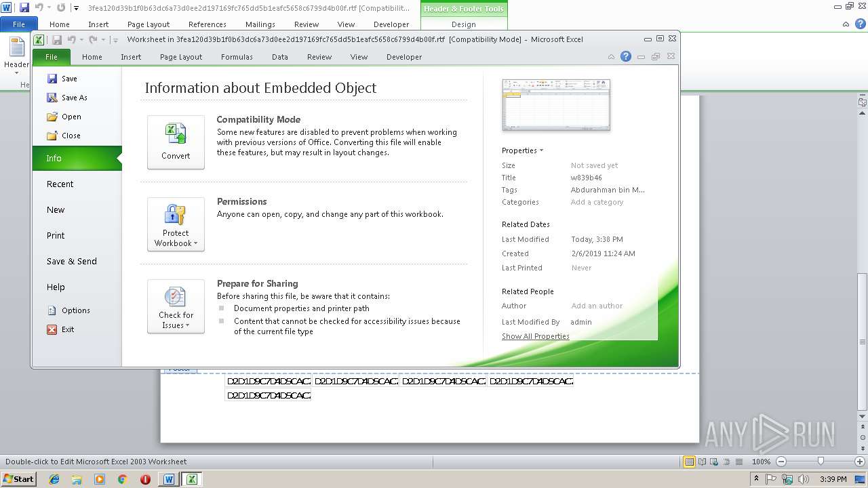Adjust the Word zoom slider handle
The height and width of the screenshot is (488, 868).
[821, 462]
